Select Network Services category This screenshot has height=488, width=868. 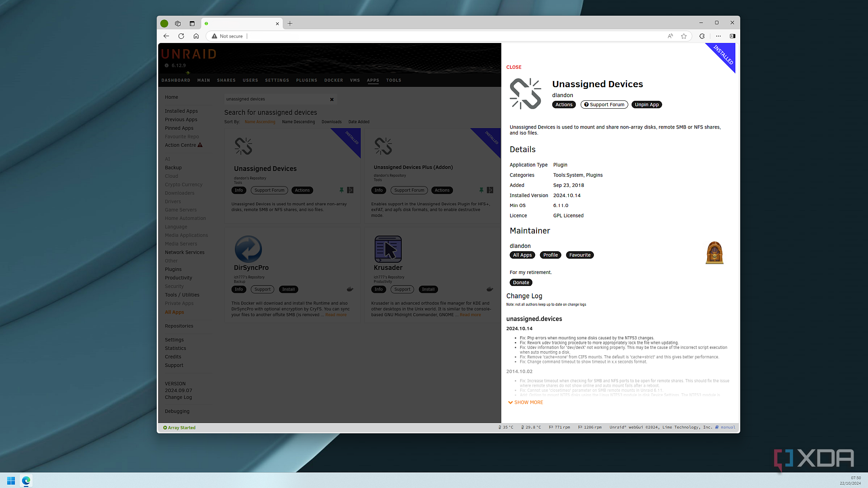tap(184, 252)
